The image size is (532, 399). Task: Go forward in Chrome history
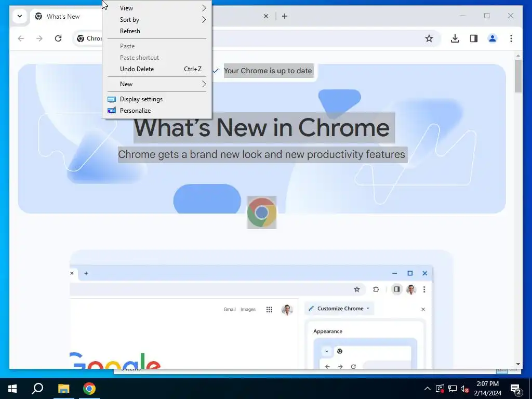(x=39, y=38)
